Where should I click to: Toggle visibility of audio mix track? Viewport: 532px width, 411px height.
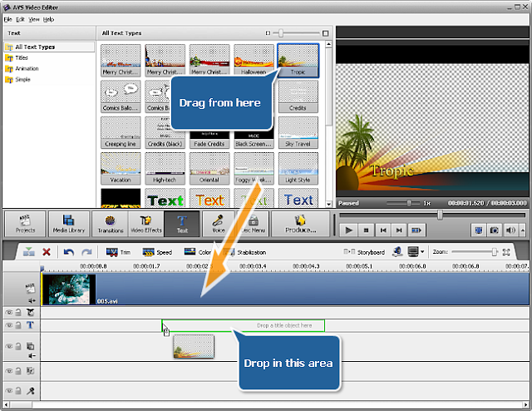[9, 370]
